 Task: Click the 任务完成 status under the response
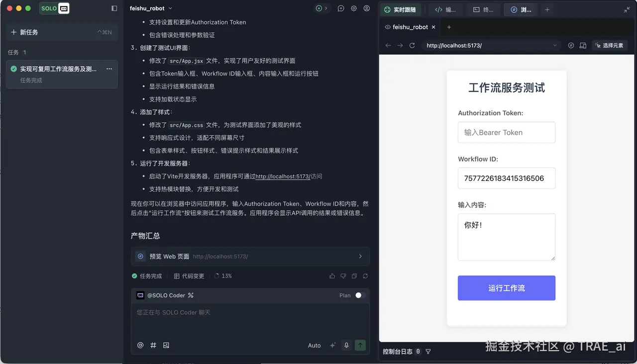click(x=147, y=276)
